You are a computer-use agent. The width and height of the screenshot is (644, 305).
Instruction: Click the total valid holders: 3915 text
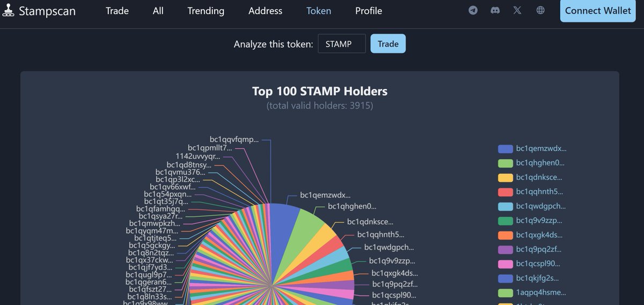pyautogui.click(x=320, y=106)
